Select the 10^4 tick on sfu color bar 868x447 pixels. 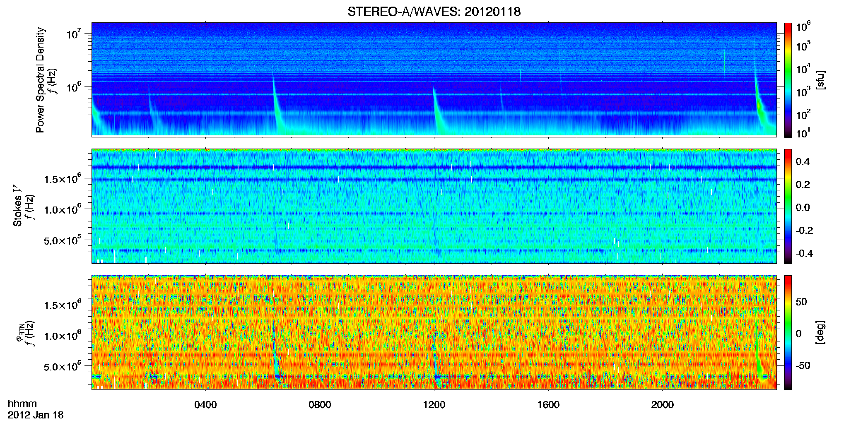click(x=803, y=69)
